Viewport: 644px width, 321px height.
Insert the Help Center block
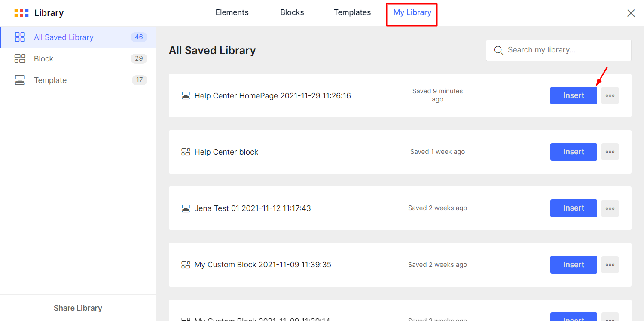pyautogui.click(x=574, y=152)
